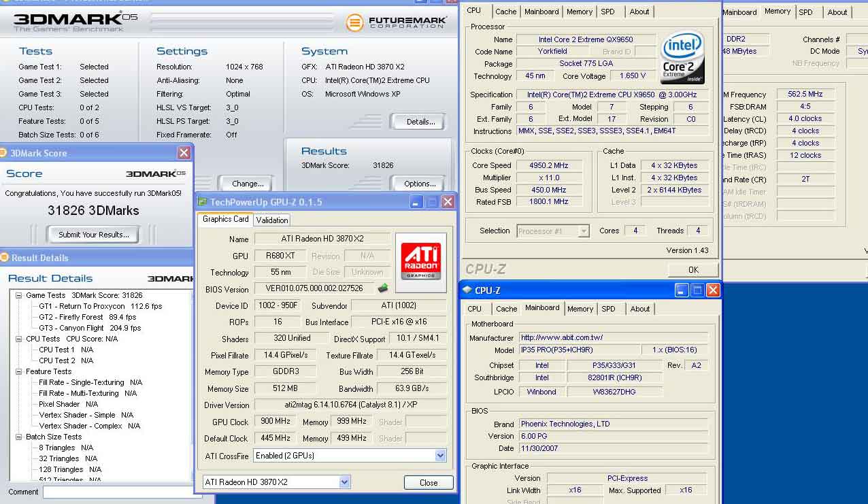Select GT3 - Canyon Flight result row

click(90, 328)
